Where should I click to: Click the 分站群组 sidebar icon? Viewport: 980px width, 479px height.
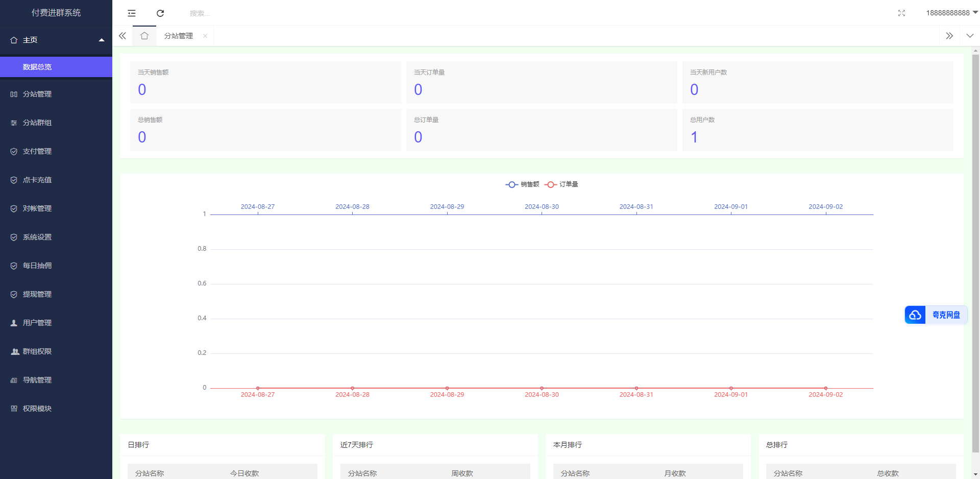pyautogui.click(x=14, y=123)
